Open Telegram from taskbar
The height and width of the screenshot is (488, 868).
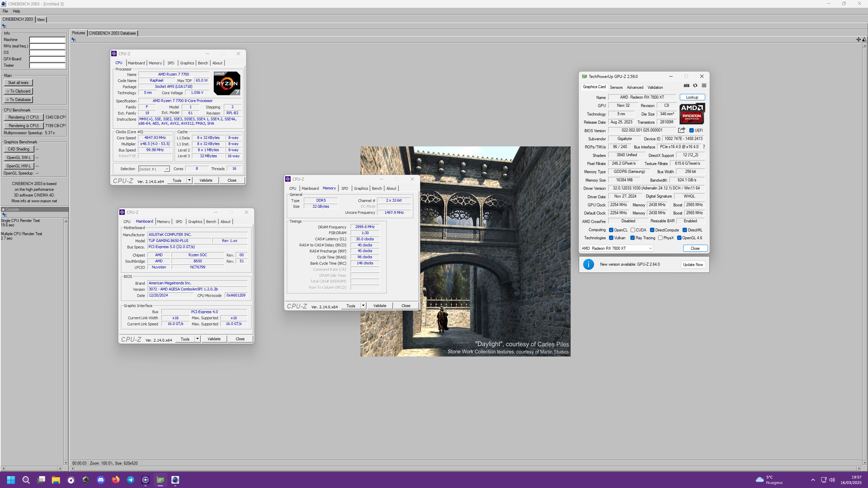(131, 480)
